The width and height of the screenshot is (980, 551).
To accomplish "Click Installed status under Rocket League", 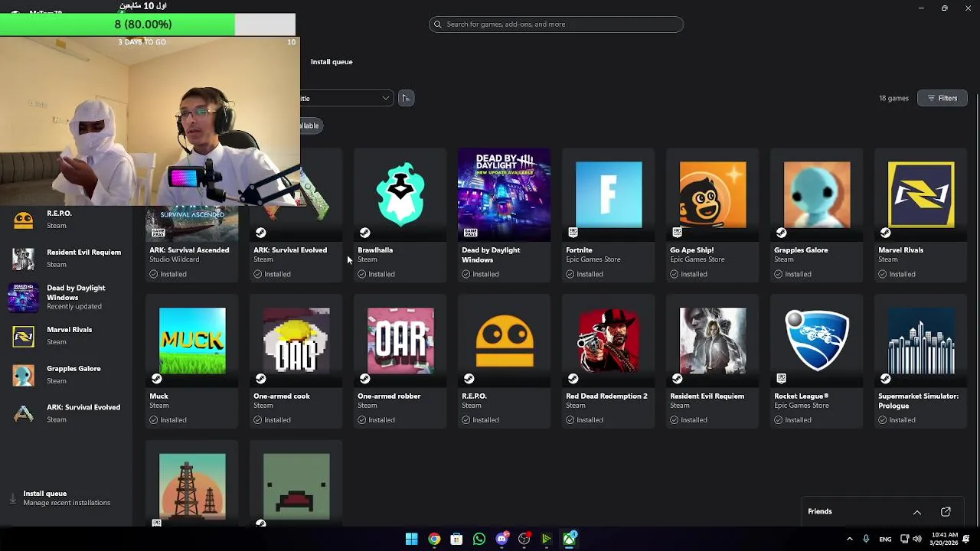I will tap(792, 420).
